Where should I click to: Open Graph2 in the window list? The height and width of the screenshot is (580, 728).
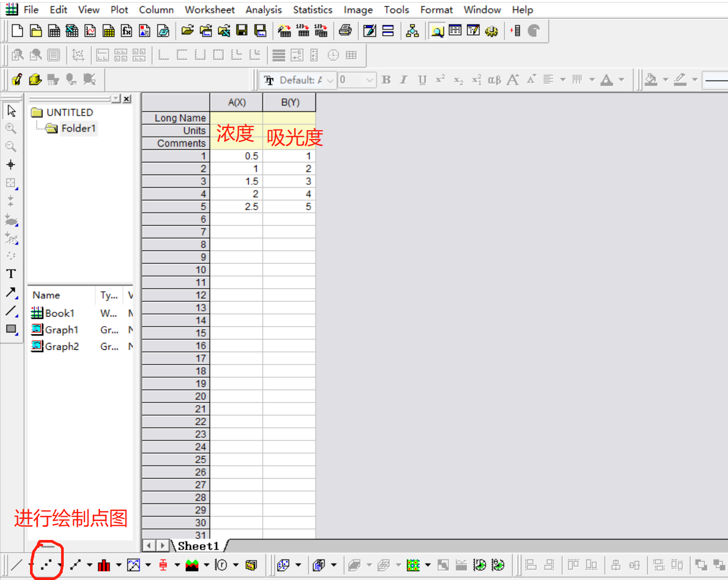click(62, 346)
